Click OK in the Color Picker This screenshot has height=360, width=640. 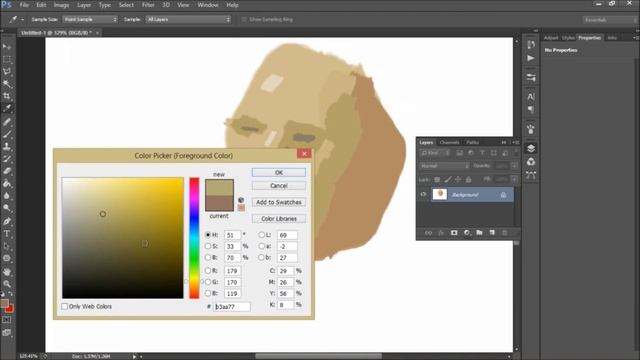coord(279,172)
